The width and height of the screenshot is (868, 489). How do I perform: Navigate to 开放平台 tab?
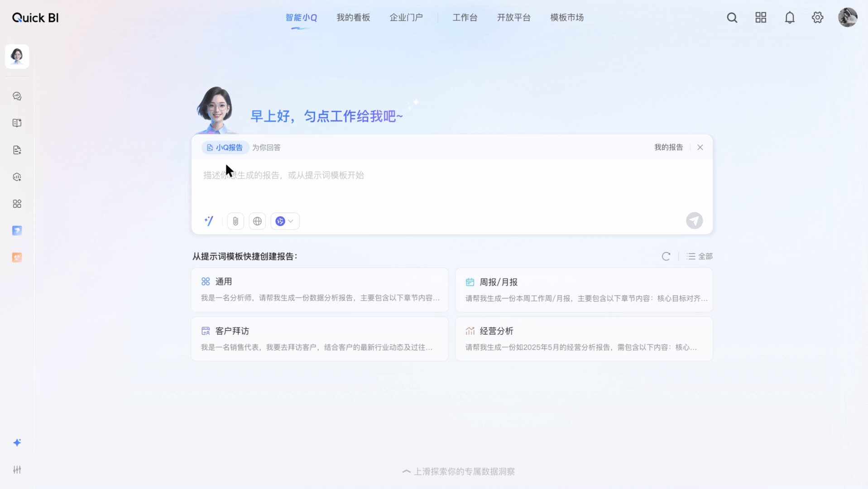[514, 18]
